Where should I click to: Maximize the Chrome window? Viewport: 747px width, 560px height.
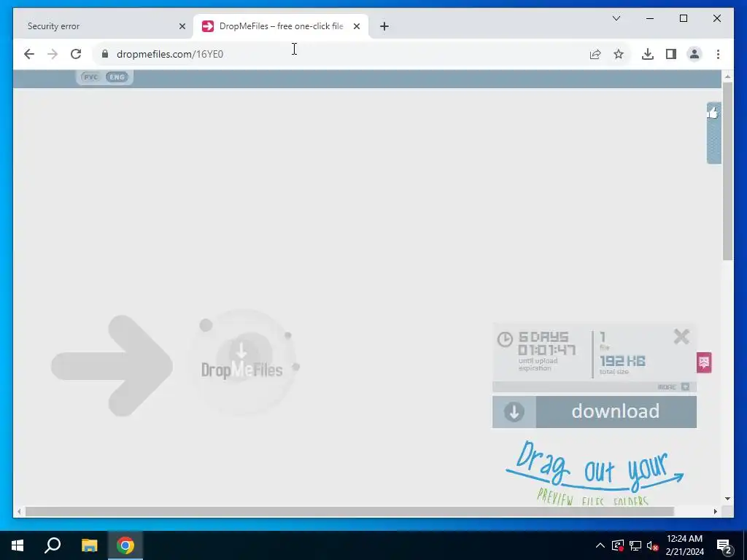[683, 18]
